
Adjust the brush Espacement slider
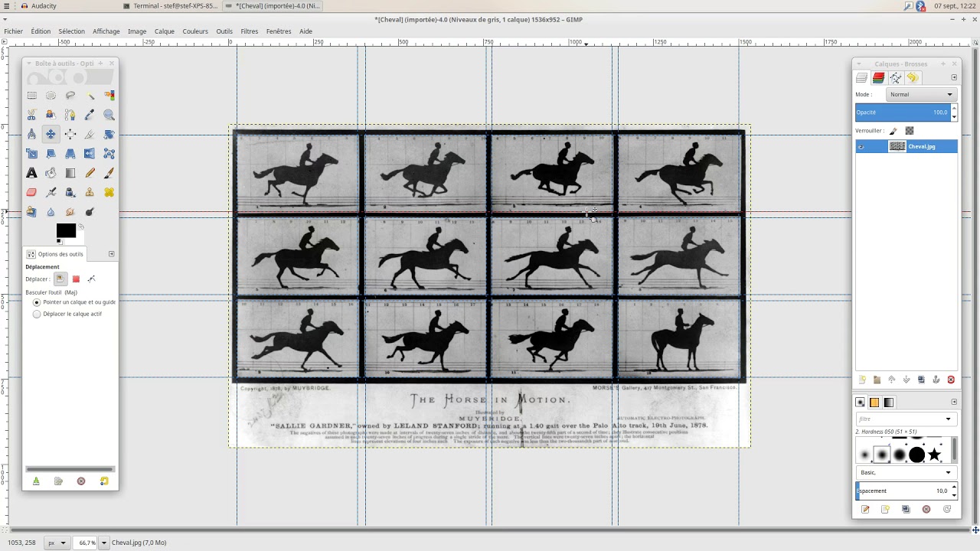pos(903,491)
